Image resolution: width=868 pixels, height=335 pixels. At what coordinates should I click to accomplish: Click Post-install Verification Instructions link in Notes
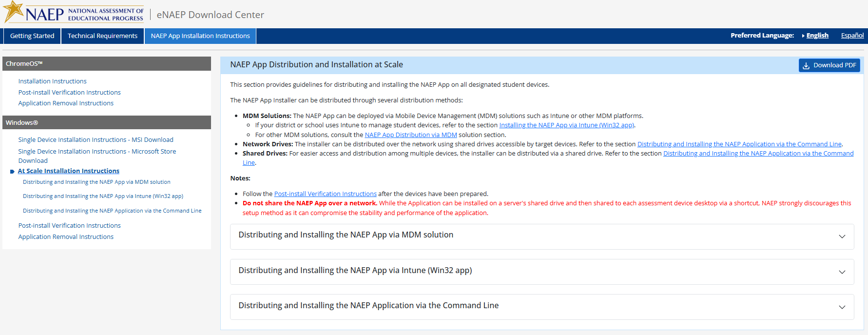pos(325,194)
